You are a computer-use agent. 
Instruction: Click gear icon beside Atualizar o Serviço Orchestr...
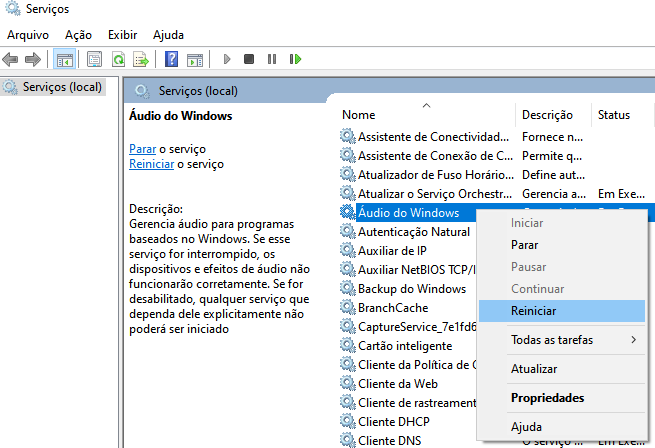(x=348, y=193)
